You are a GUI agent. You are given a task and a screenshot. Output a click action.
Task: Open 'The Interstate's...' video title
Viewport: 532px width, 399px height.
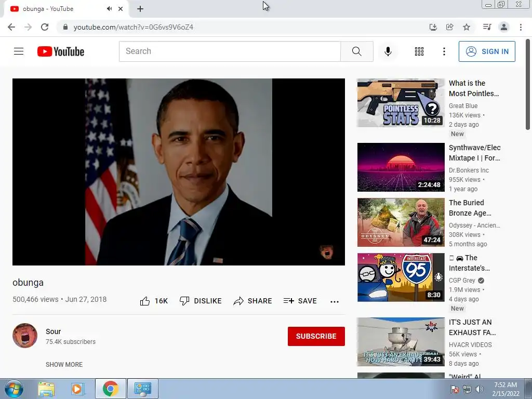[469, 263]
